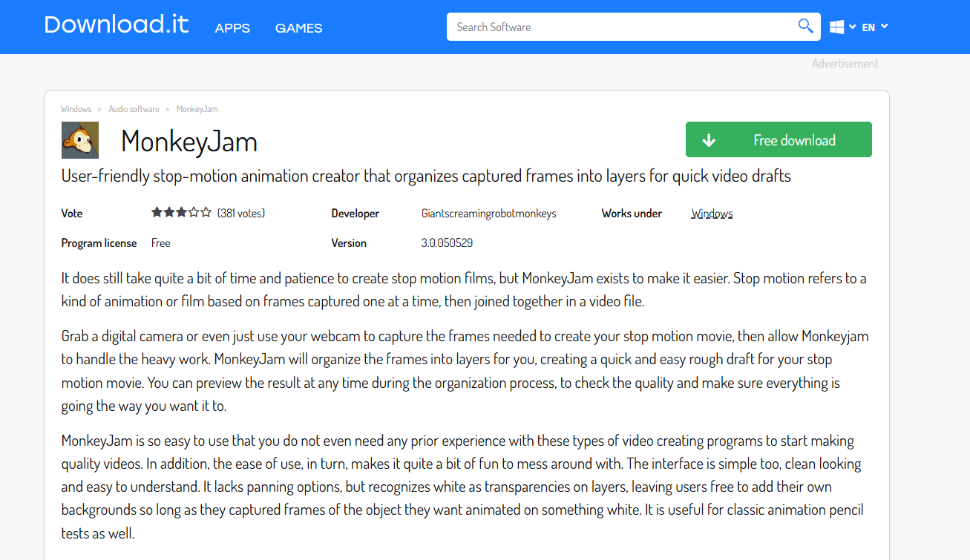Select the MonkeyJam breadcrumb item
Image resolution: width=970 pixels, height=560 pixels.
197,109
